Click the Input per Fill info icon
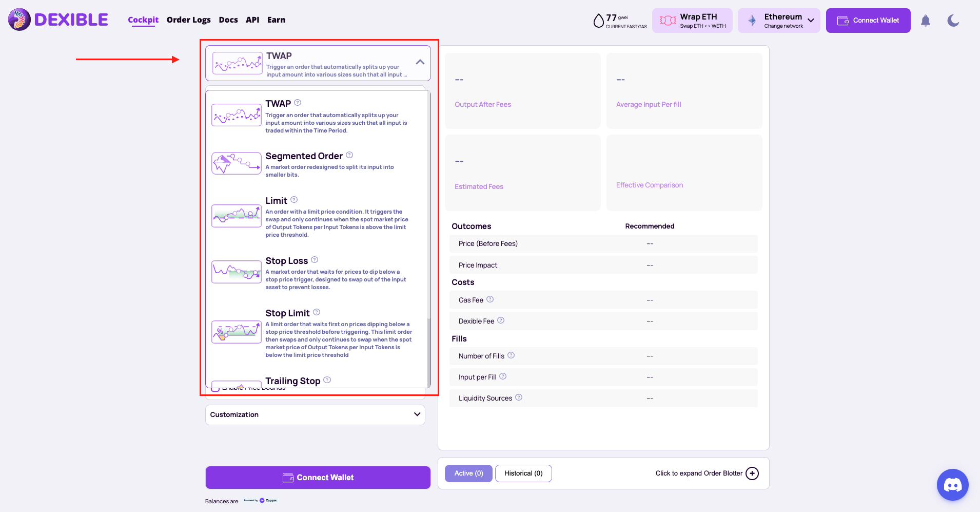 point(503,376)
